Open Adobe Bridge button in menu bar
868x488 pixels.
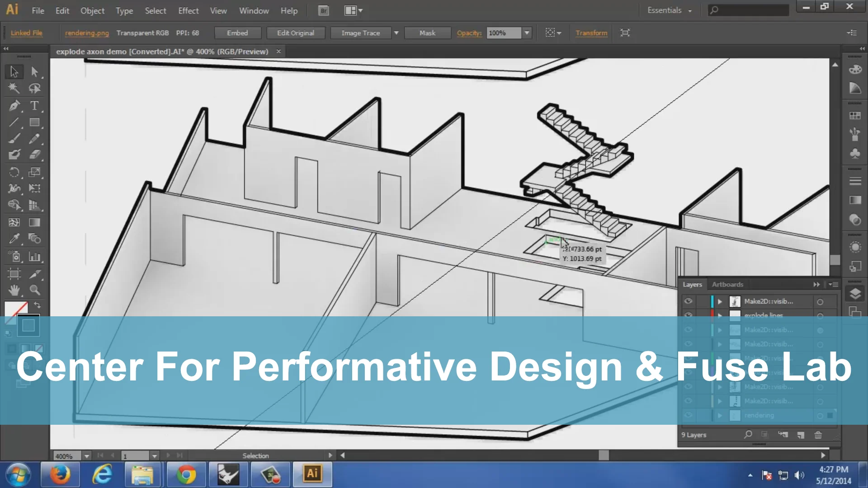[x=324, y=10]
